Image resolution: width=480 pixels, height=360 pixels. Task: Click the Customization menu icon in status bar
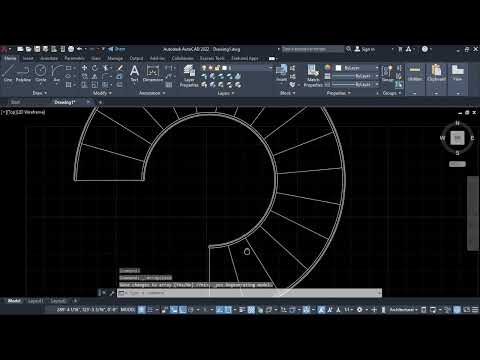[475, 310]
